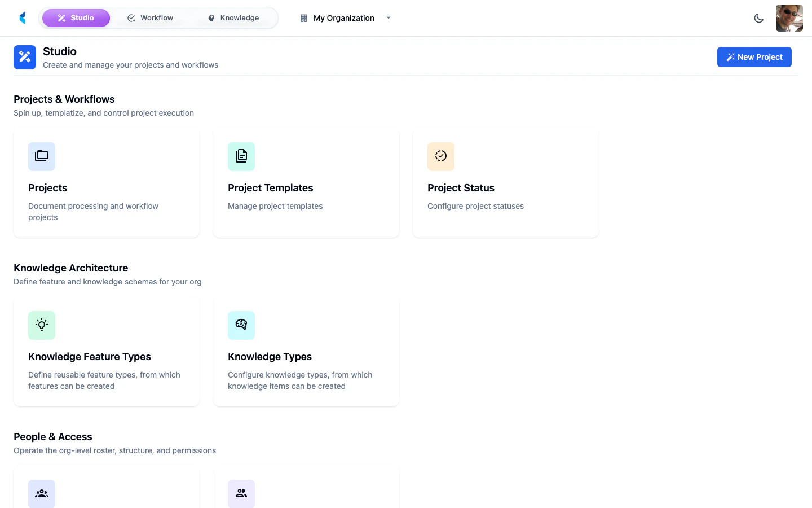Screen dimensions: 812x508
Task: Open the Project Templates card
Action: [x=306, y=183]
